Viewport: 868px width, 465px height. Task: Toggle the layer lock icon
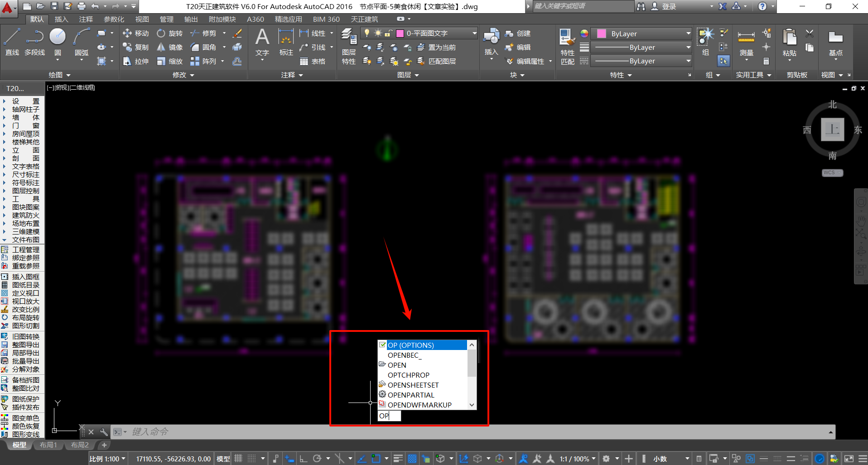click(x=388, y=33)
